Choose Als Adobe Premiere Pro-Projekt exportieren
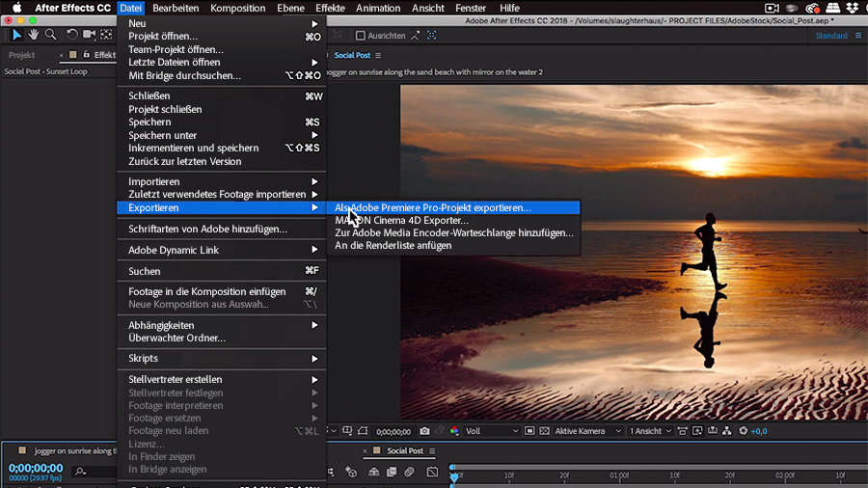Image resolution: width=868 pixels, height=488 pixels. [433, 207]
